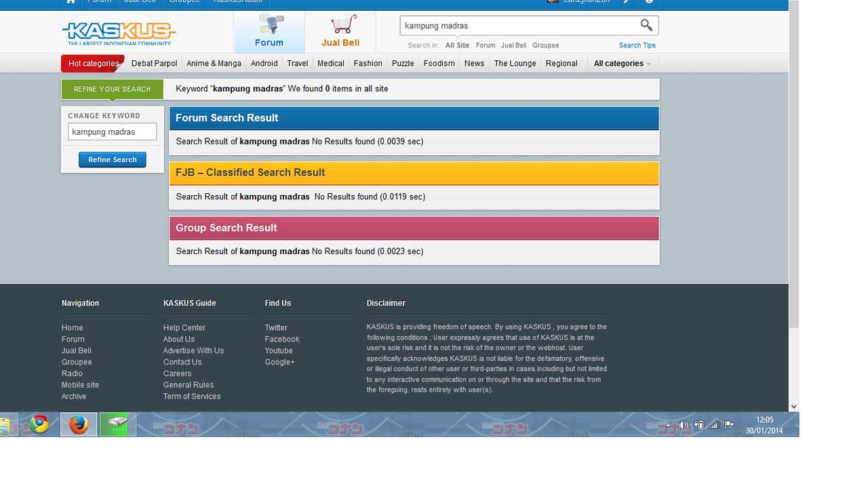The image size is (868, 488).
Task: Switch to Firefox in the taskbar
Action: coord(79,425)
